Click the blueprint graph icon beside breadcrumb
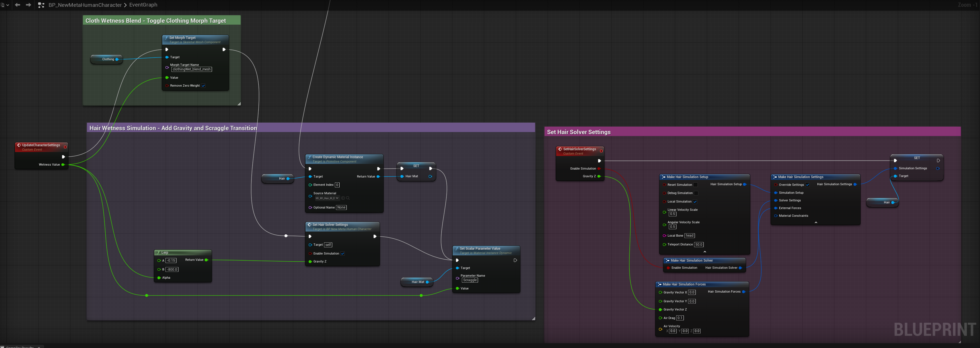980x348 pixels. (41, 5)
